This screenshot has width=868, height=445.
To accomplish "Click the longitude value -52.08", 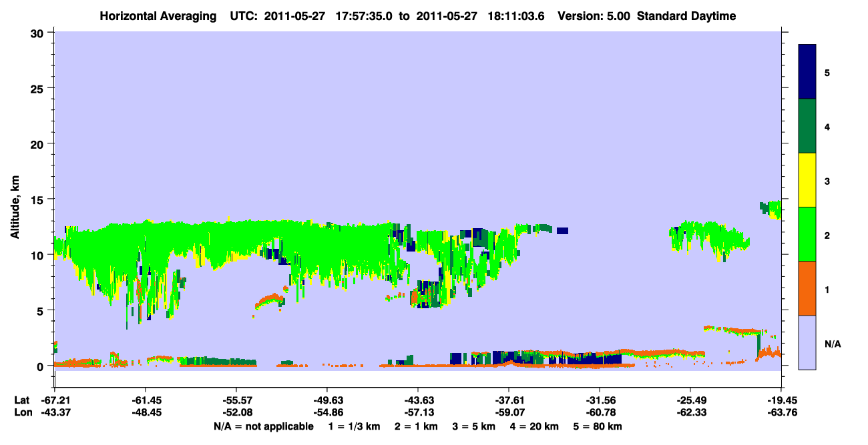I will (x=236, y=412).
